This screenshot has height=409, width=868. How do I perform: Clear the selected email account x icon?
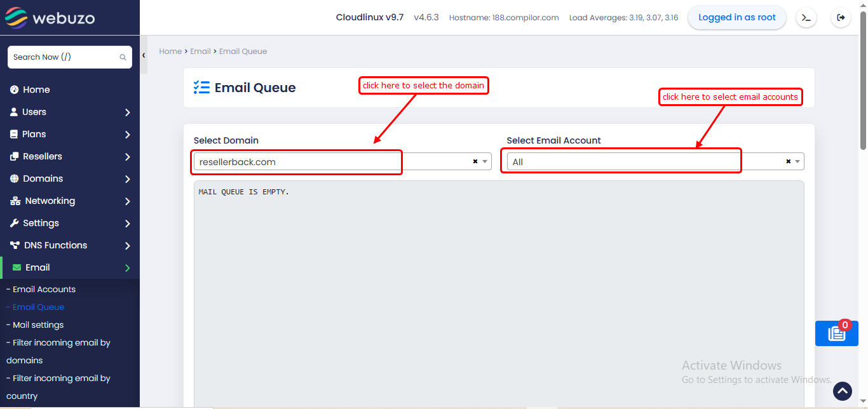click(788, 162)
